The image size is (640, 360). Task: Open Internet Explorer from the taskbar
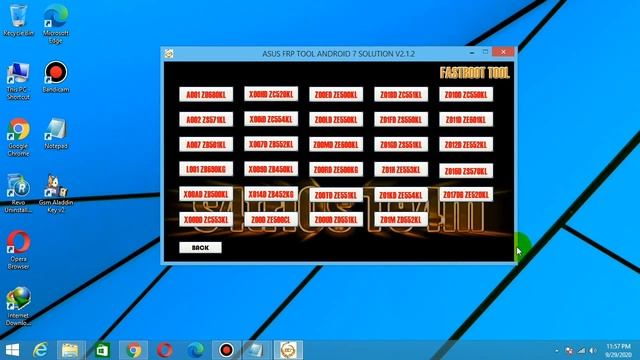click(x=40, y=350)
